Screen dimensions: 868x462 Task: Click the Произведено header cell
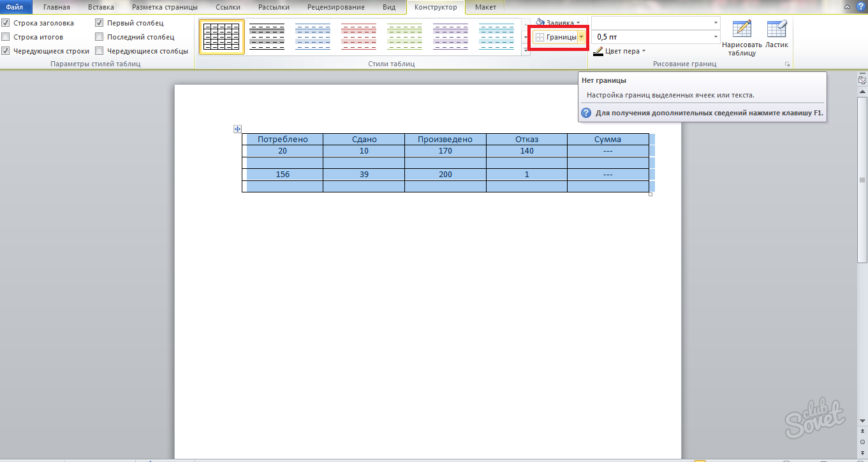(x=445, y=139)
